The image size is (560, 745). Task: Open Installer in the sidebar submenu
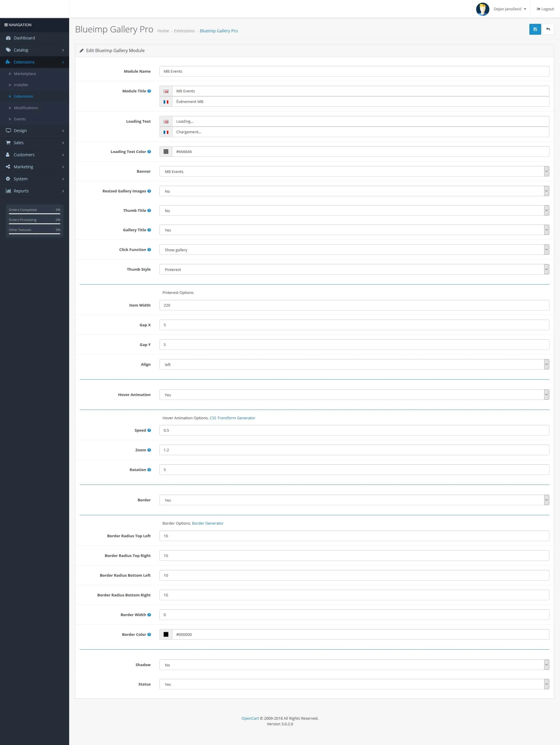point(21,85)
